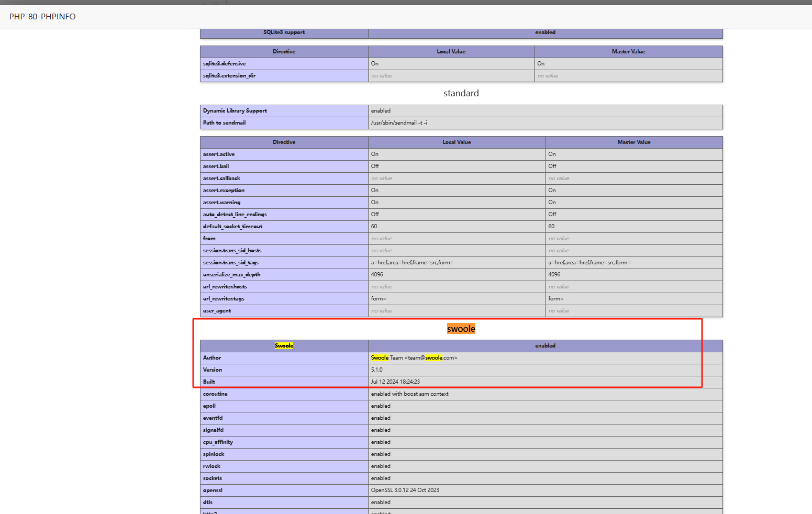Click the coroutine row label
The image size is (812, 514).
click(215, 394)
